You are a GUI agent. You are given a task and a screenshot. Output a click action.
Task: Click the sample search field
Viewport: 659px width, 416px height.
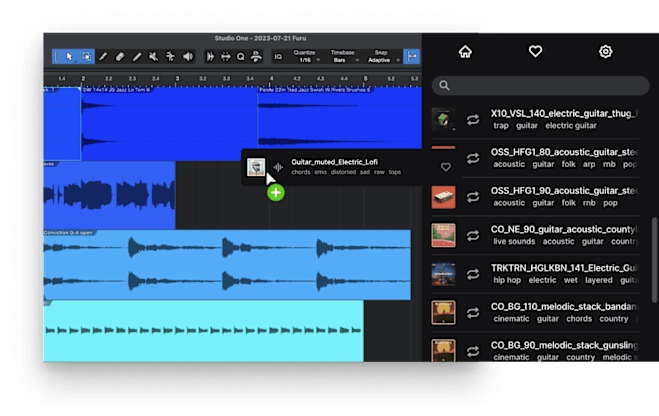tap(540, 86)
